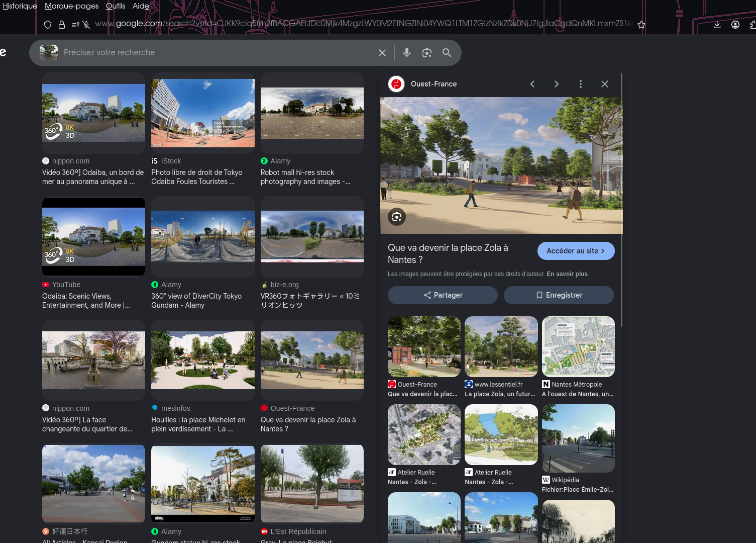Open the three-dot menu for Ouest-France preview

[581, 84]
